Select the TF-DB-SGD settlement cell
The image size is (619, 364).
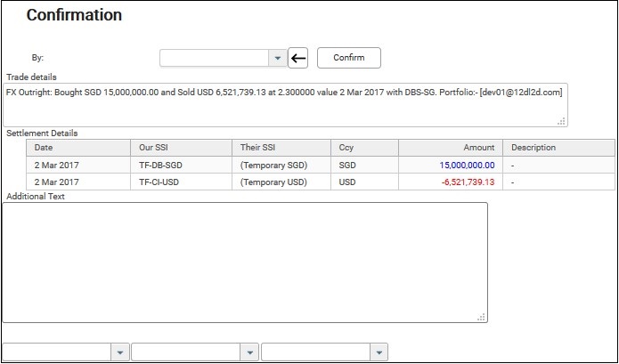[x=159, y=166]
